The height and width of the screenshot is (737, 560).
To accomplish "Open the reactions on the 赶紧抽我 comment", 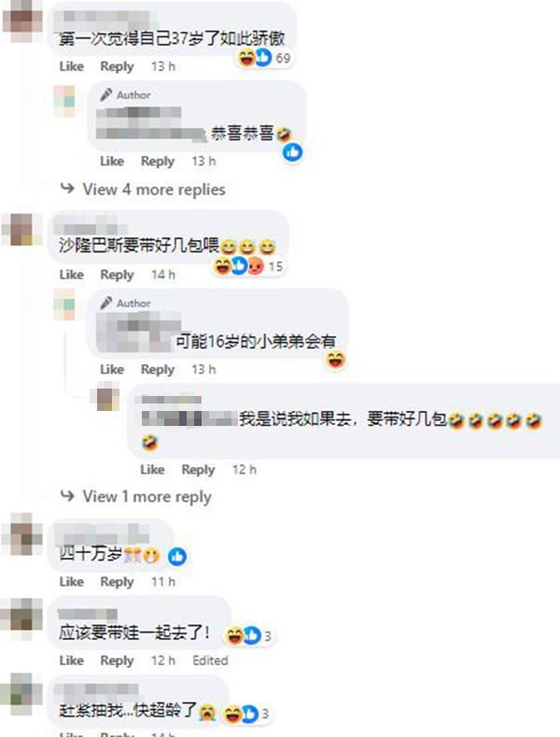I will coord(247,714).
